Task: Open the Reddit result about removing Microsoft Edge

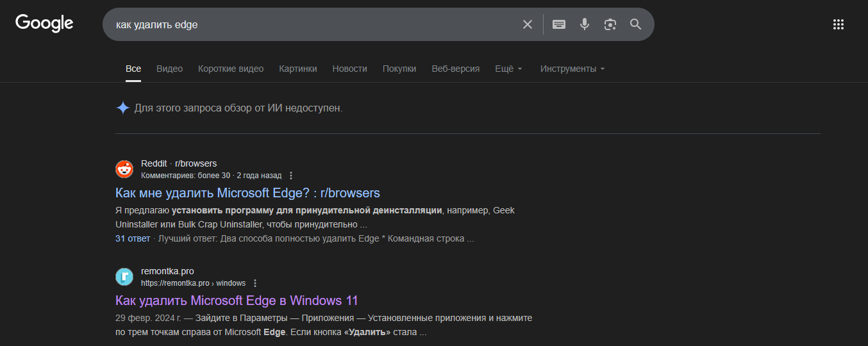Action: click(247, 193)
